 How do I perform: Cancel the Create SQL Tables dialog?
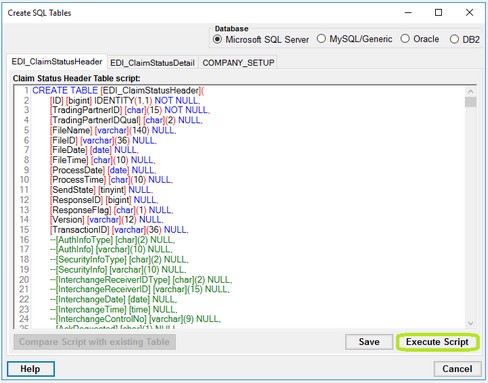tap(457, 369)
